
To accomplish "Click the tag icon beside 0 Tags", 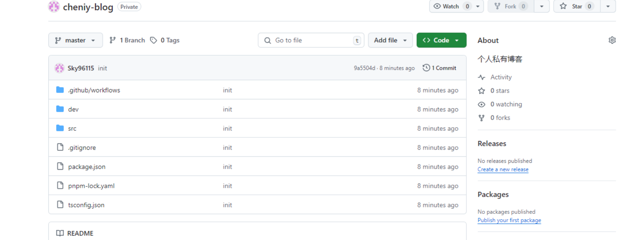I will (154, 40).
